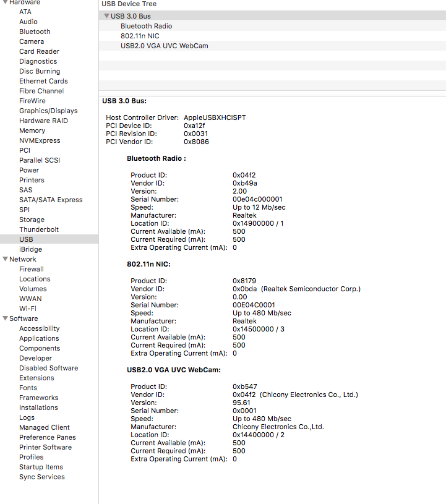The width and height of the screenshot is (446, 504).
Task: Select Memory in the sidebar
Action: (x=32, y=130)
